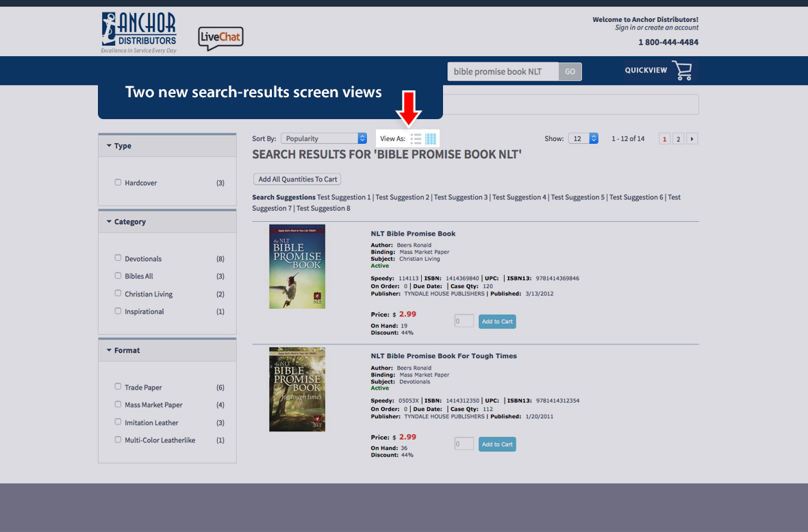Image resolution: width=808 pixels, height=532 pixels.
Task: Check the Devotionals category filter
Action: (118, 258)
